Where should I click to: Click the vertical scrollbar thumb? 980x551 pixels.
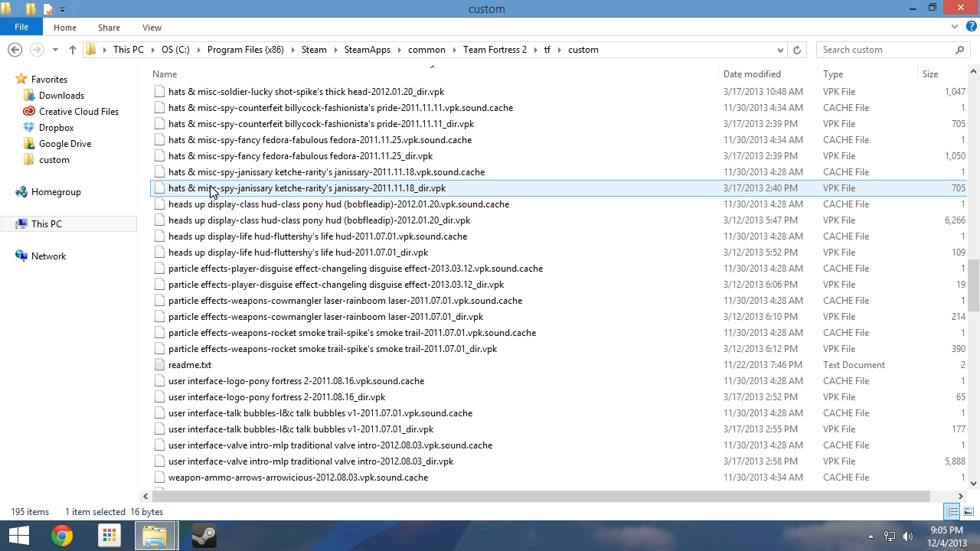(x=974, y=285)
